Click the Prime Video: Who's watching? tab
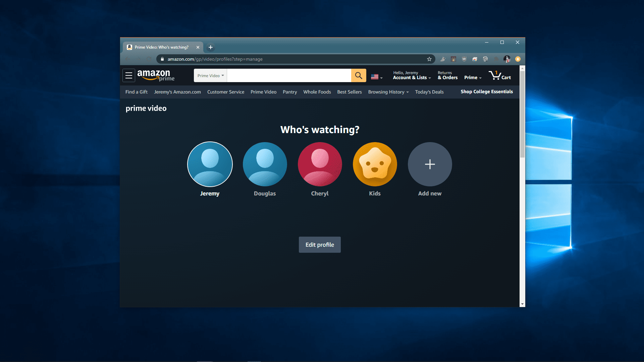 pyautogui.click(x=163, y=47)
